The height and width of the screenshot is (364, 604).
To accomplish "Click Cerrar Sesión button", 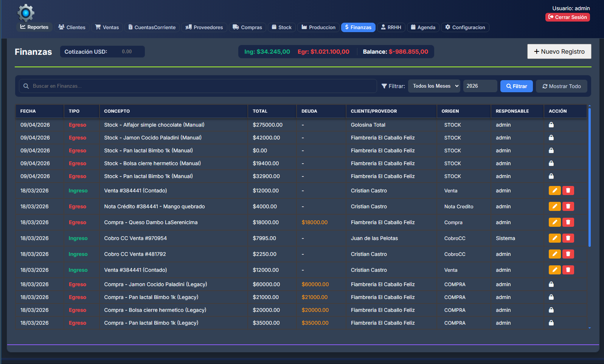I will [567, 17].
